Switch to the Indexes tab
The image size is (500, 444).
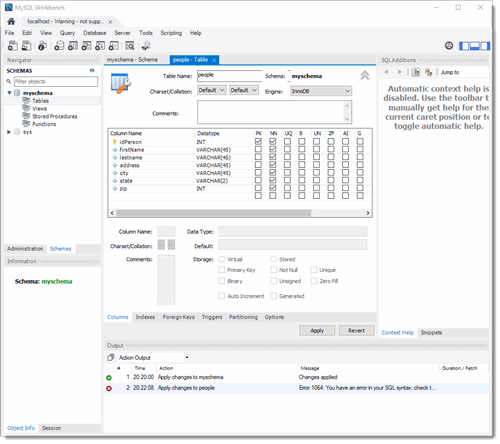coord(145,317)
